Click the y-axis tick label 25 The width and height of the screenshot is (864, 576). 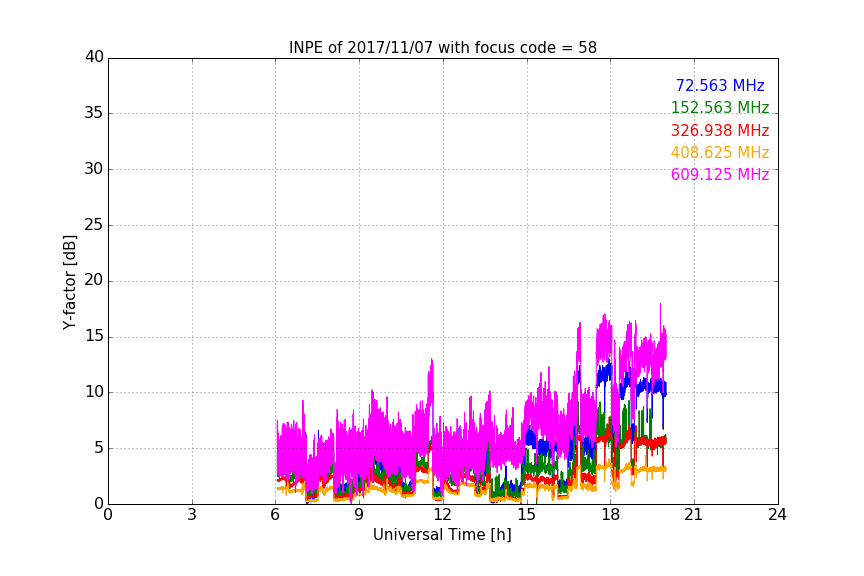[x=94, y=225]
